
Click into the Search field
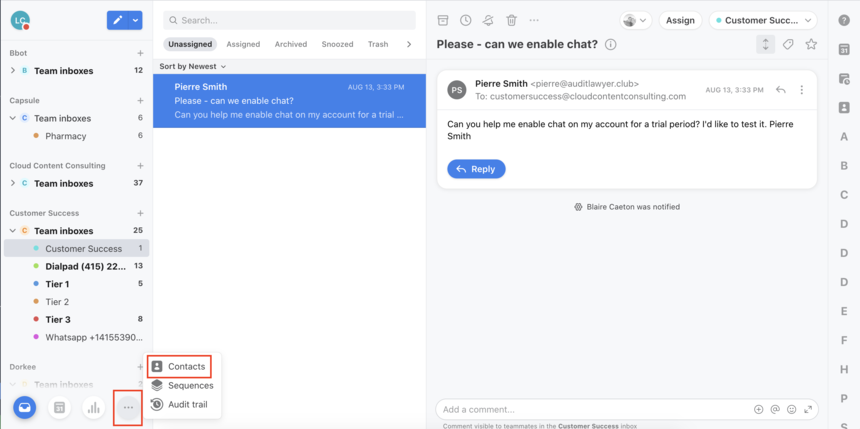click(x=289, y=20)
